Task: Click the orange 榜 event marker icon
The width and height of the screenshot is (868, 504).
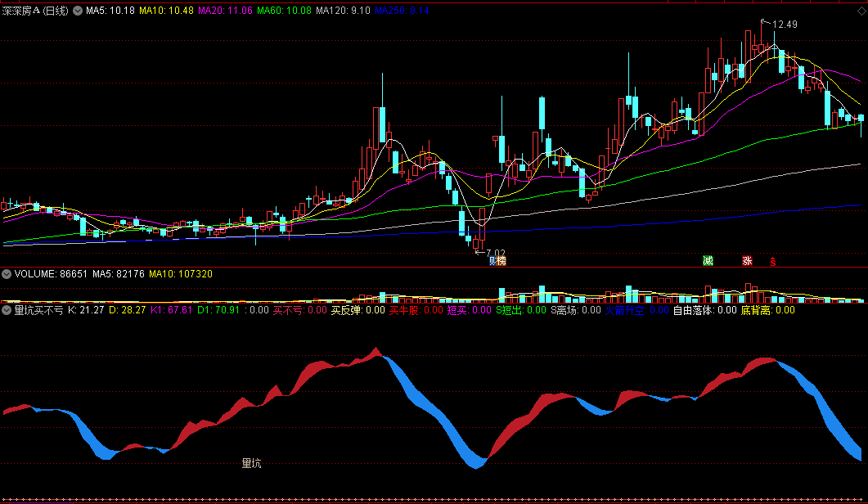Action: pos(501,261)
